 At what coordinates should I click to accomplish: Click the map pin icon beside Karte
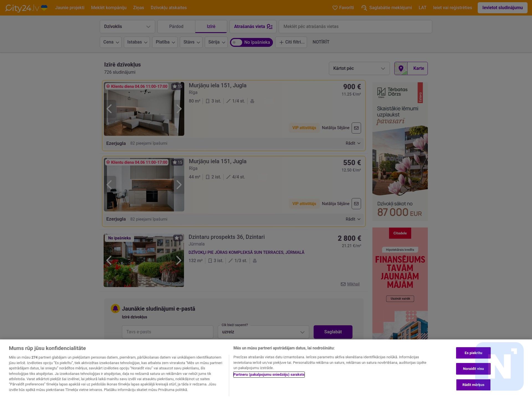401,68
